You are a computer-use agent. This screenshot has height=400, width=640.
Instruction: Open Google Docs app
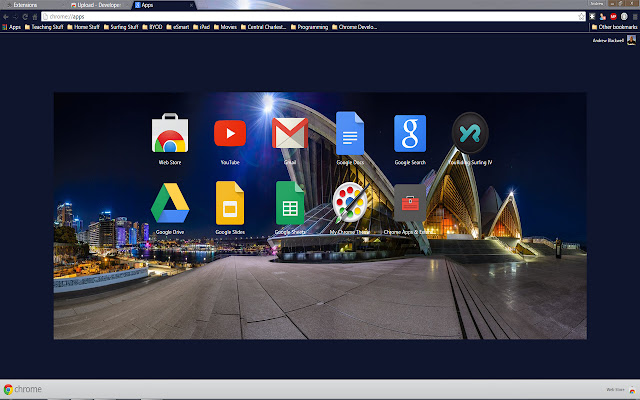350,133
